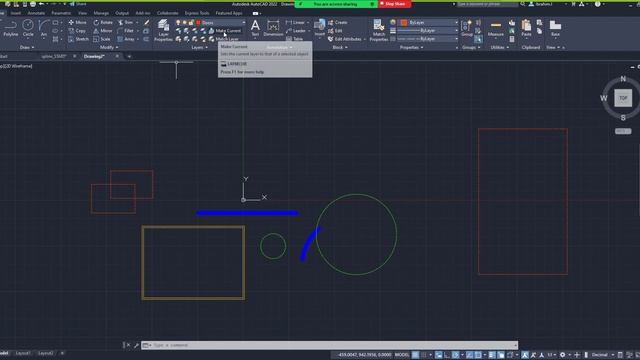Image resolution: width=640 pixels, height=360 pixels.
Task: Open the Annotate ribbon tab
Action: tap(36, 13)
